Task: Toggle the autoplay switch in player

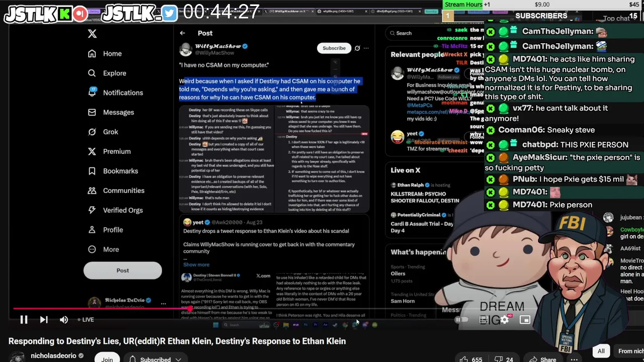Action: (461, 320)
